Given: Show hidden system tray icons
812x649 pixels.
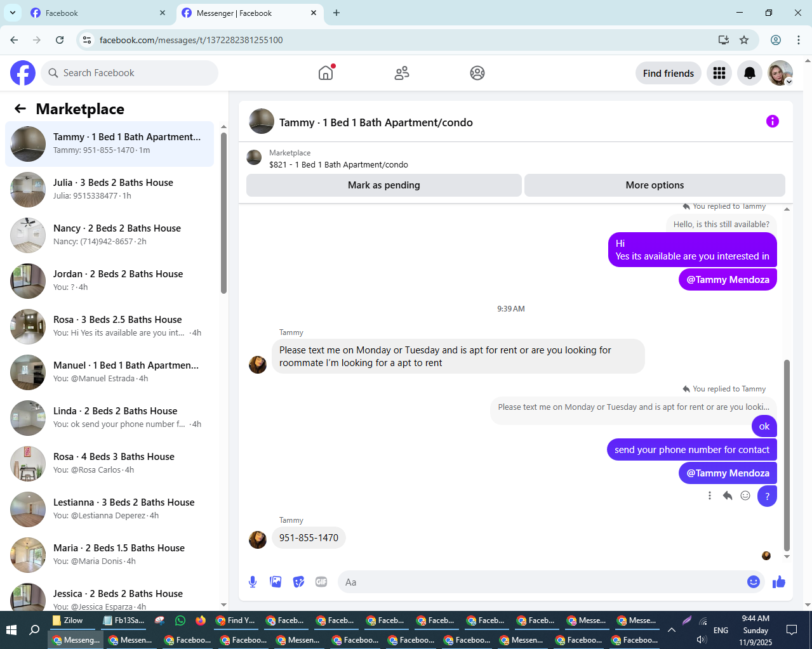Looking at the screenshot, I should [x=671, y=630].
